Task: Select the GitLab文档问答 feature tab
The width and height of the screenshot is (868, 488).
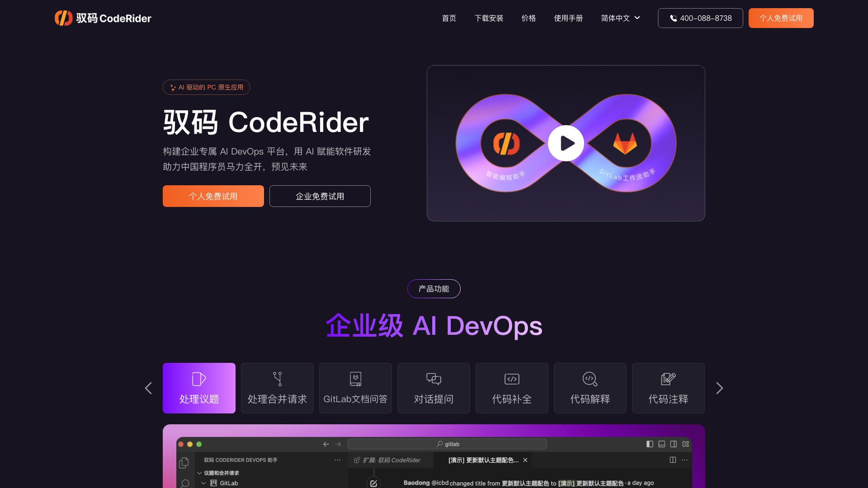Action: point(355,388)
